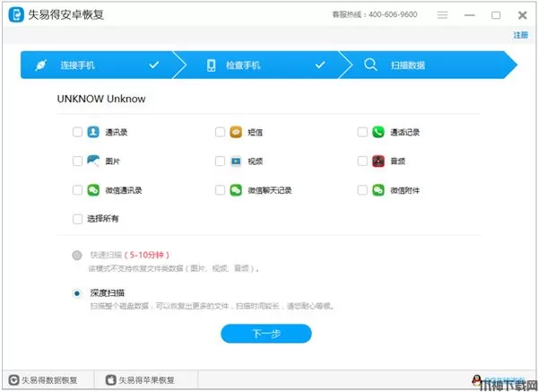Image resolution: width=538 pixels, height=392 pixels.
Task: Choose Quick Scan (快速扫描) radio option
Action: coord(77,255)
